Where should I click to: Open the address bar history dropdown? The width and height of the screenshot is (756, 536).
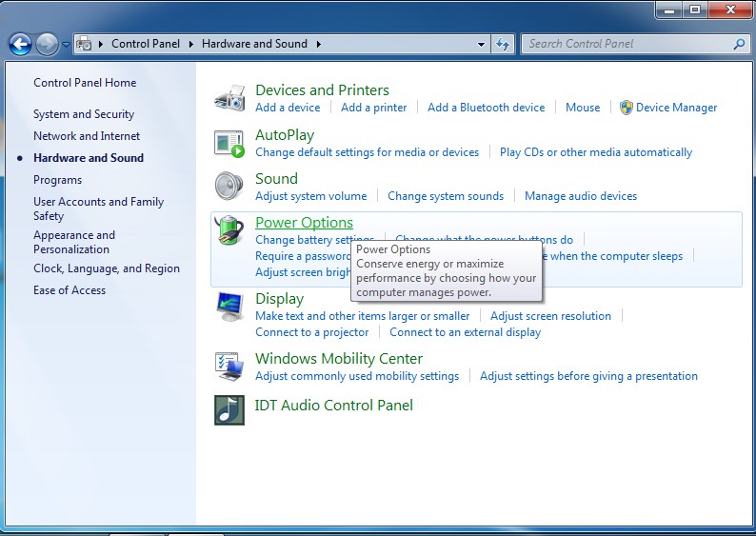click(481, 45)
